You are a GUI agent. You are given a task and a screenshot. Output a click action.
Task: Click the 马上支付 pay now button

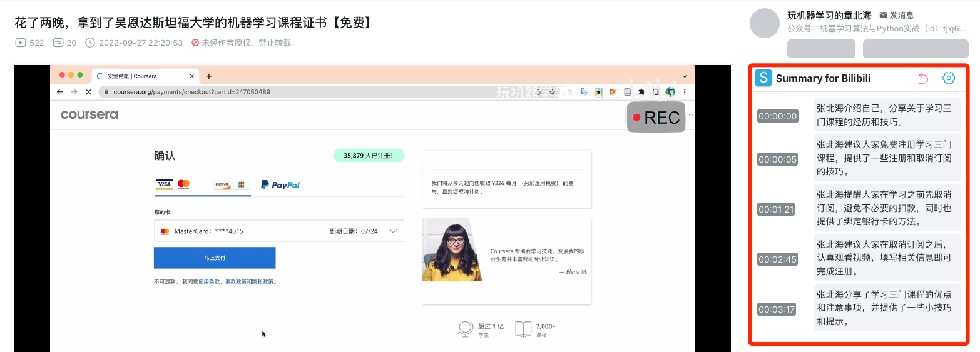pyautogui.click(x=215, y=258)
